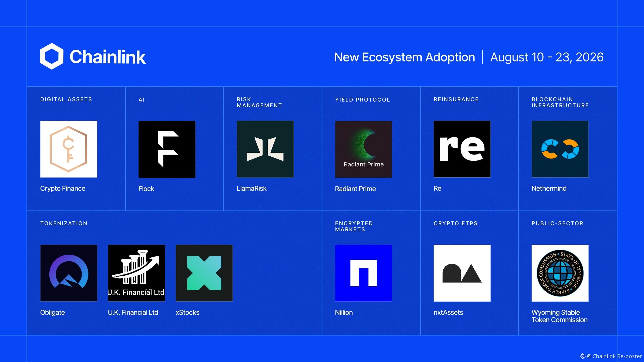
Task: Select the nxtAssets logo tile
Action: (462, 273)
